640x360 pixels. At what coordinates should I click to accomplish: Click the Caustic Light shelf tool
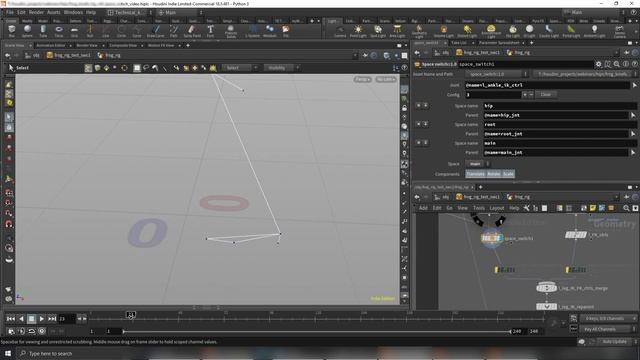point(549,31)
